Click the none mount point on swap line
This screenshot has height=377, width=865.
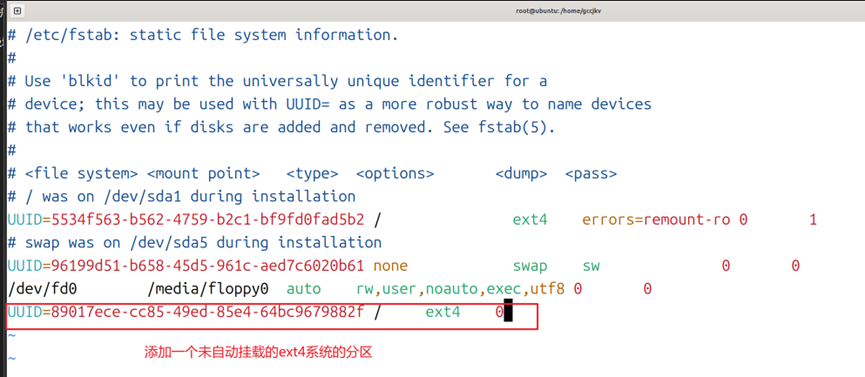point(391,267)
